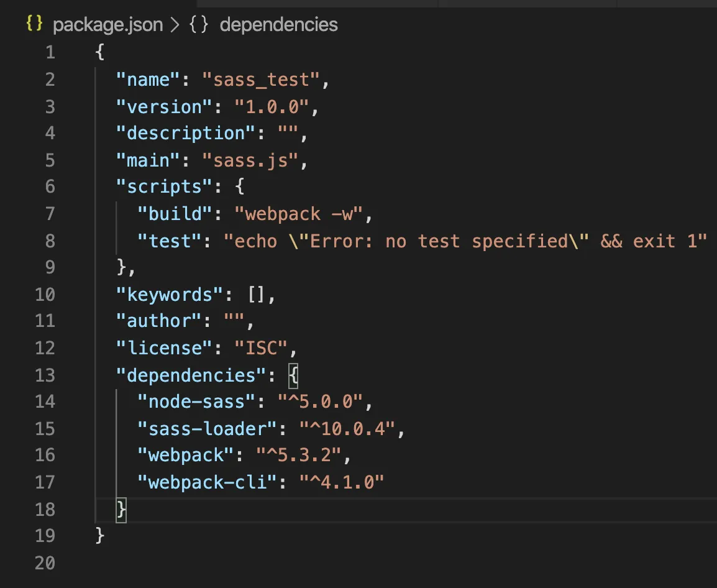This screenshot has height=588, width=717.
Task: Click the highlighted closing brace on line 18
Action: coord(121,509)
